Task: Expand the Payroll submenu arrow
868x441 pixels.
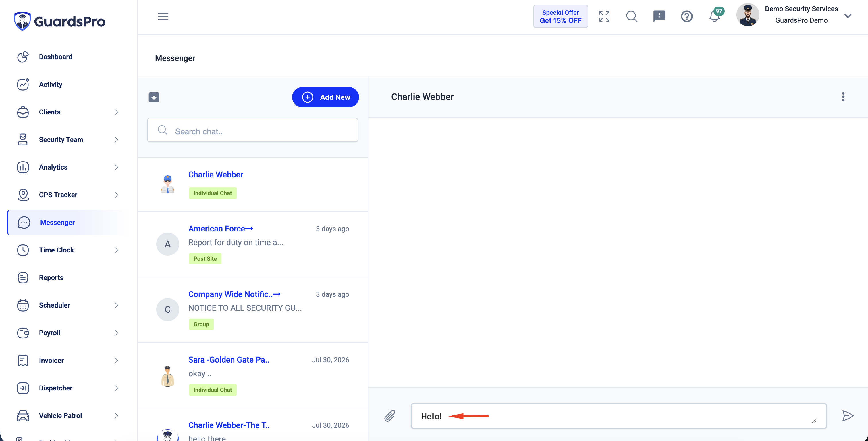Action: pos(116,333)
